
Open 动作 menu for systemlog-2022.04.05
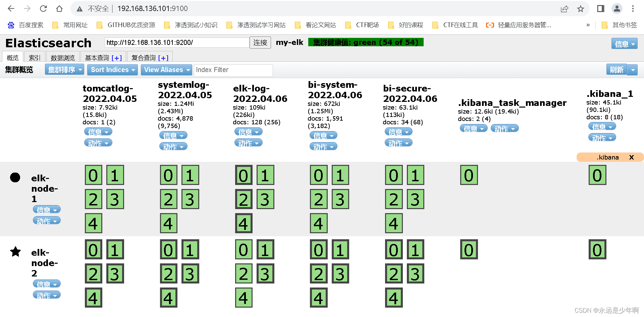[x=173, y=147]
